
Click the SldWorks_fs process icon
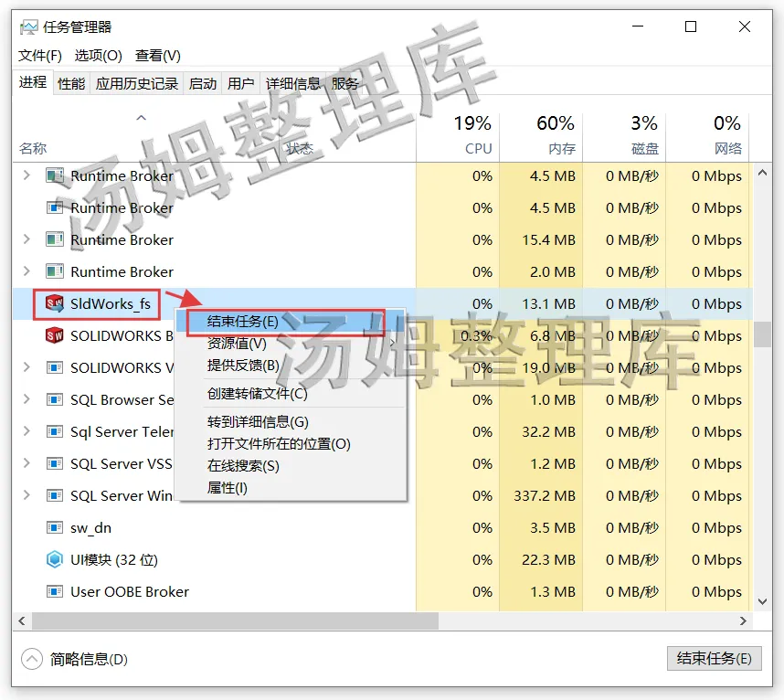click(55, 303)
